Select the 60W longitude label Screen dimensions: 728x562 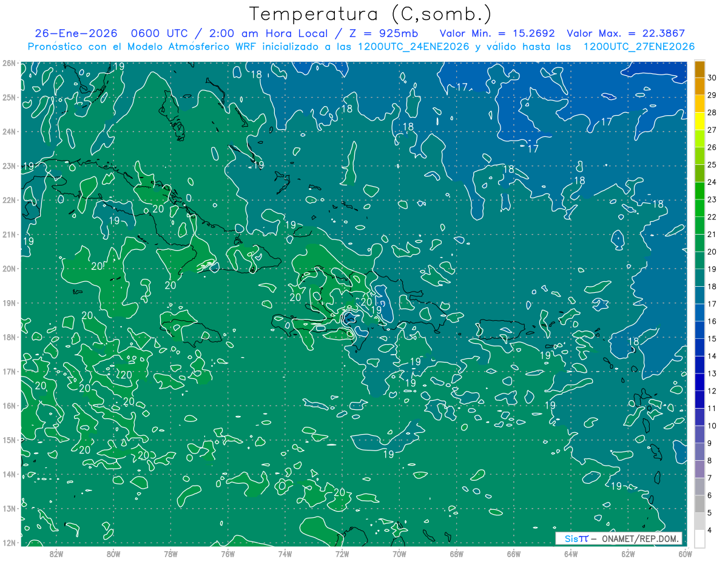686,554
